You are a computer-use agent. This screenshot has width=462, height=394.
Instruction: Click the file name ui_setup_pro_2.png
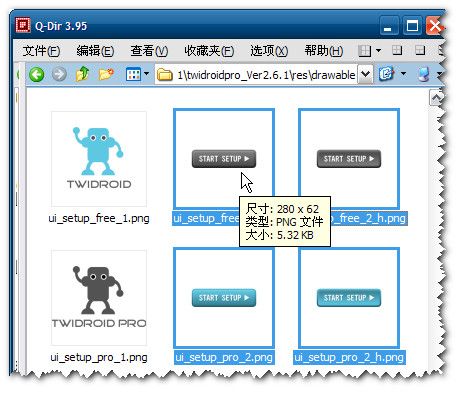pyautogui.click(x=224, y=357)
